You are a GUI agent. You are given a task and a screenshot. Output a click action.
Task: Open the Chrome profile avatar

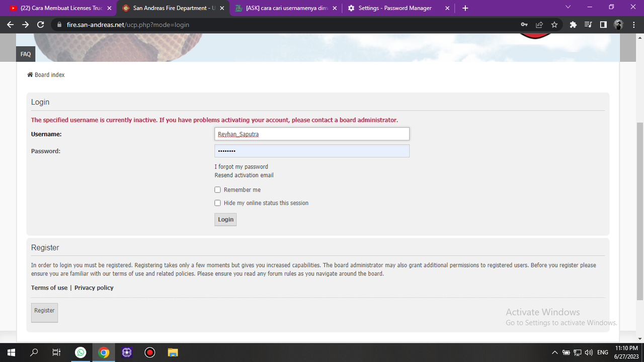coord(618,25)
